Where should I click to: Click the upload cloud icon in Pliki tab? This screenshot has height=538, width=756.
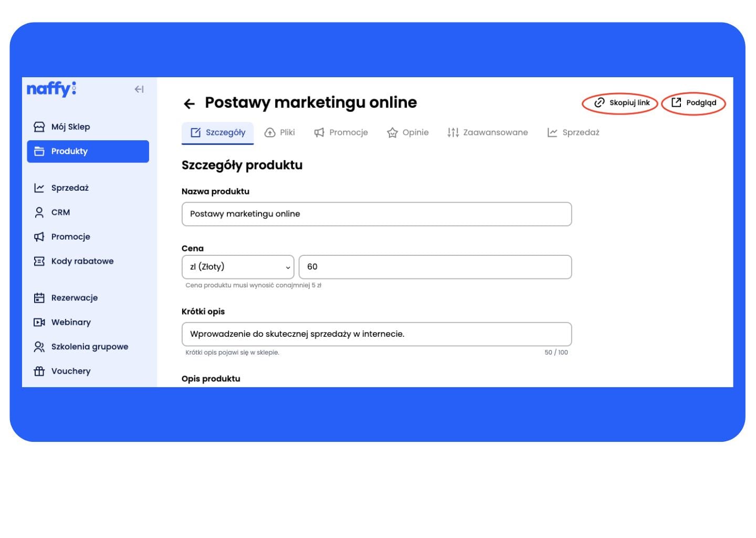coord(270,132)
